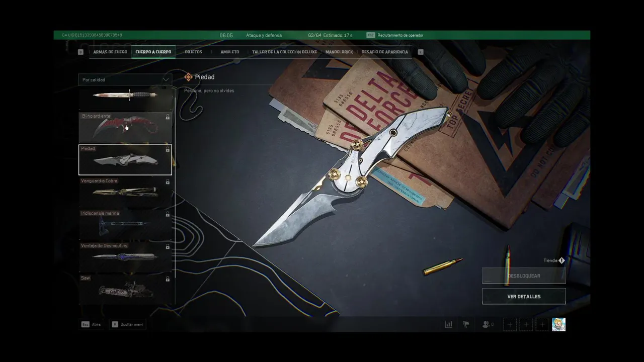Switch to the Mandelbrick tab
The height and width of the screenshot is (362, 644).
[x=339, y=52]
